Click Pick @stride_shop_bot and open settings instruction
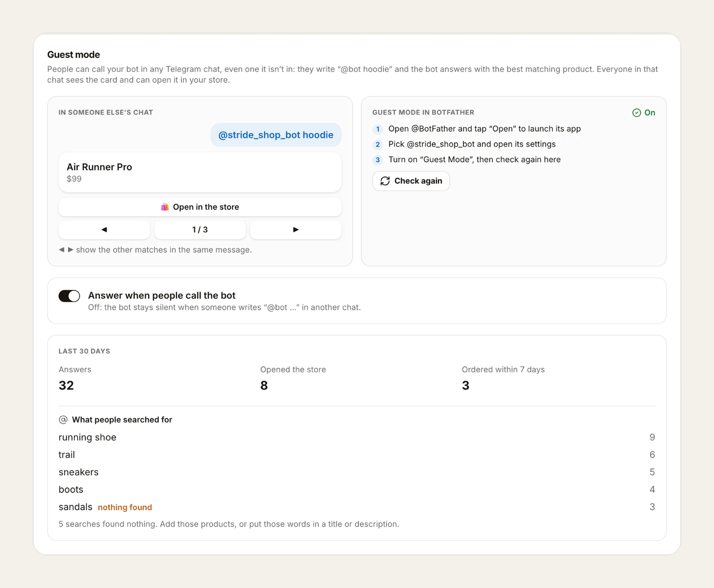This screenshot has width=714, height=588. (x=472, y=144)
